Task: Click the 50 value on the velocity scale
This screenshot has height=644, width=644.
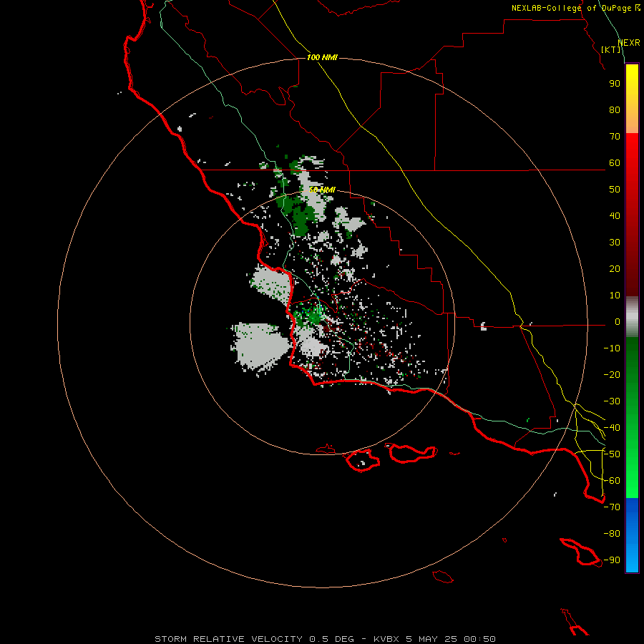Action: pyautogui.click(x=615, y=190)
